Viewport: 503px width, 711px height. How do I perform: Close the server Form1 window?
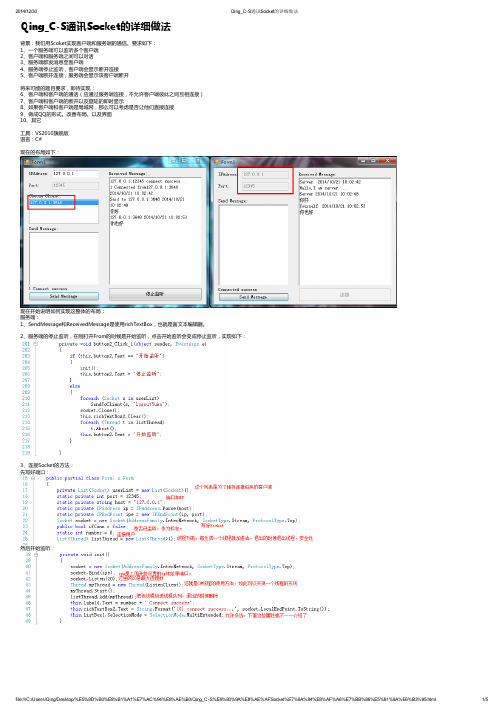coord(199,161)
